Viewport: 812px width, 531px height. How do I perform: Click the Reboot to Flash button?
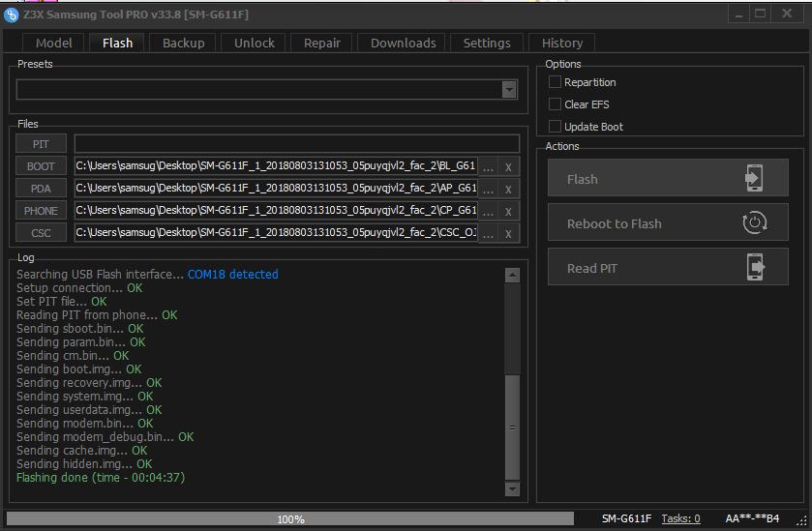click(x=668, y=222)
